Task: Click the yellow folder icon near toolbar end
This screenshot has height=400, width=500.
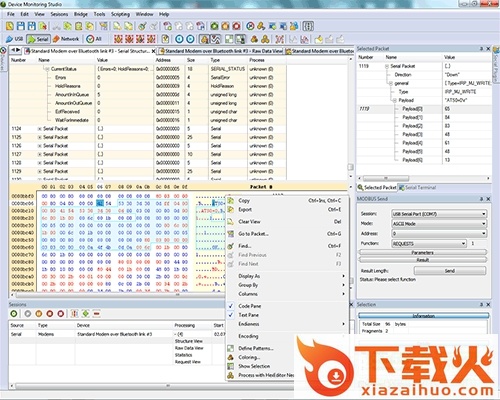Action: tap(319, 39)
